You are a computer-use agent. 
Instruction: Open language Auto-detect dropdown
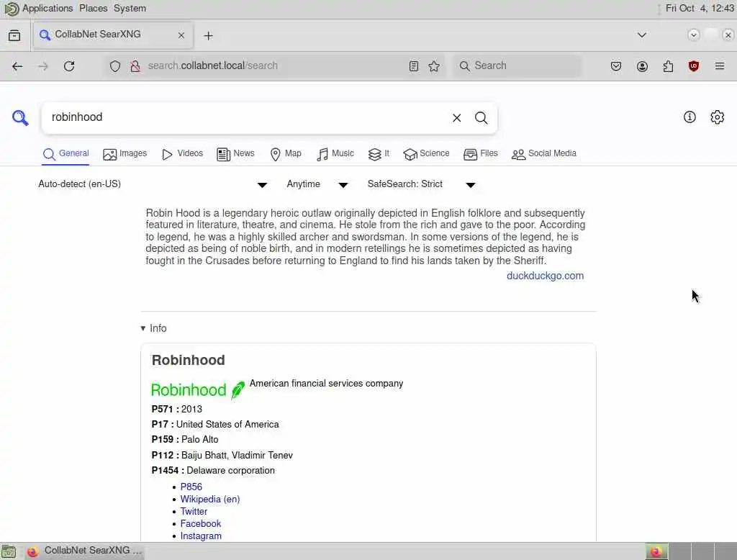click(x=153, y=184)
